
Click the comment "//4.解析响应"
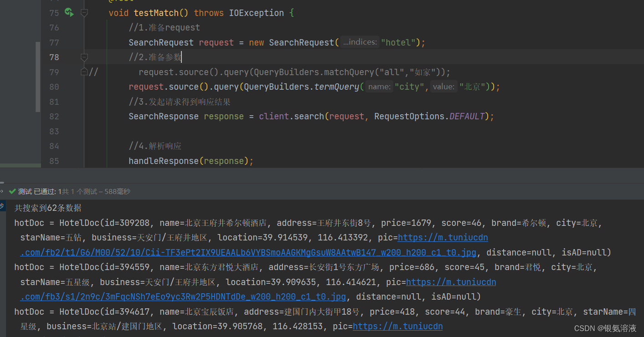click(x=155, y=146)
